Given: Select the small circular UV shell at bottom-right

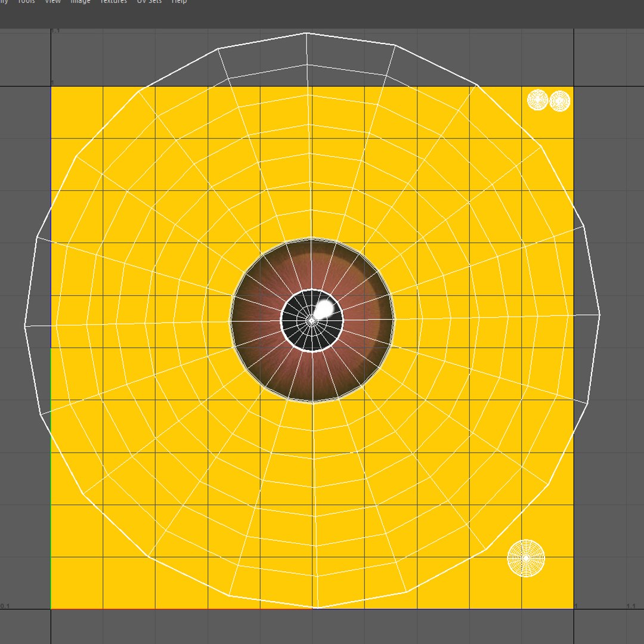Looking at the screenshot, I should (526, 558).
